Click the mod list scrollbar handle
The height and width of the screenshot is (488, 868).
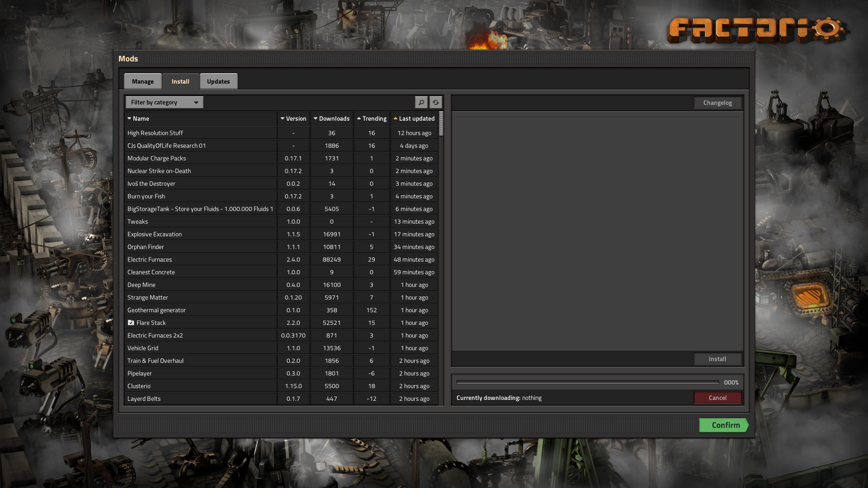click(441, 124)
